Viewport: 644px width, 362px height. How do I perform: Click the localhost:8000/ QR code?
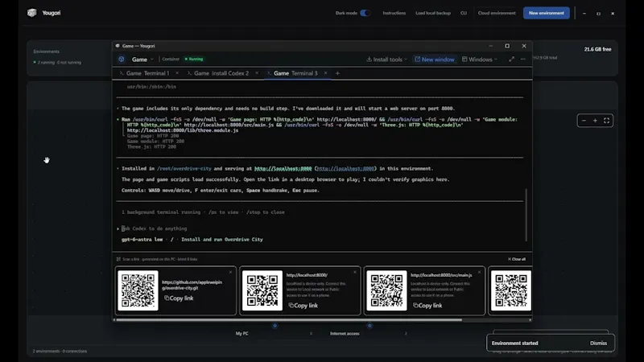[x=262, y=290]
